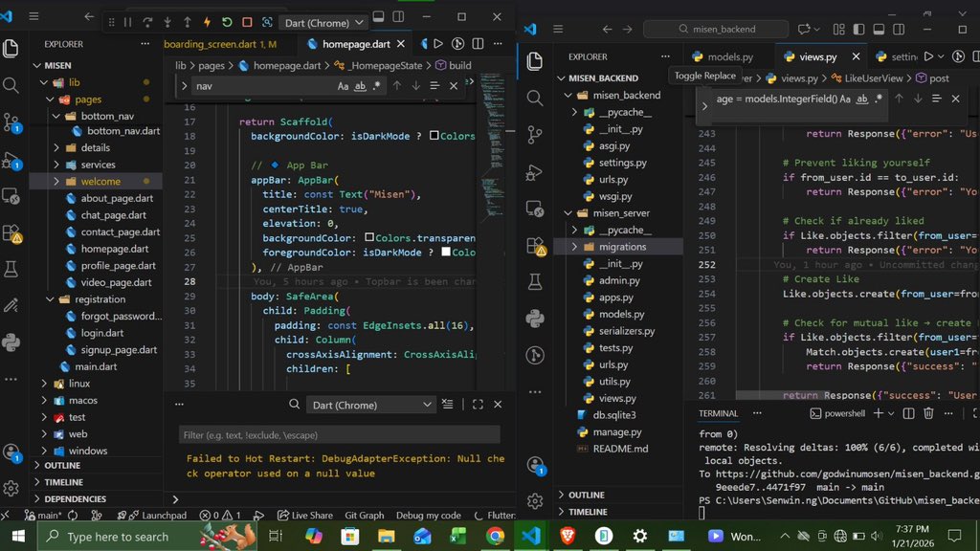Screen dimensions: 980x551
Task: Open Chrome from Windows taskbar
Action: click(x=495, y=536)
